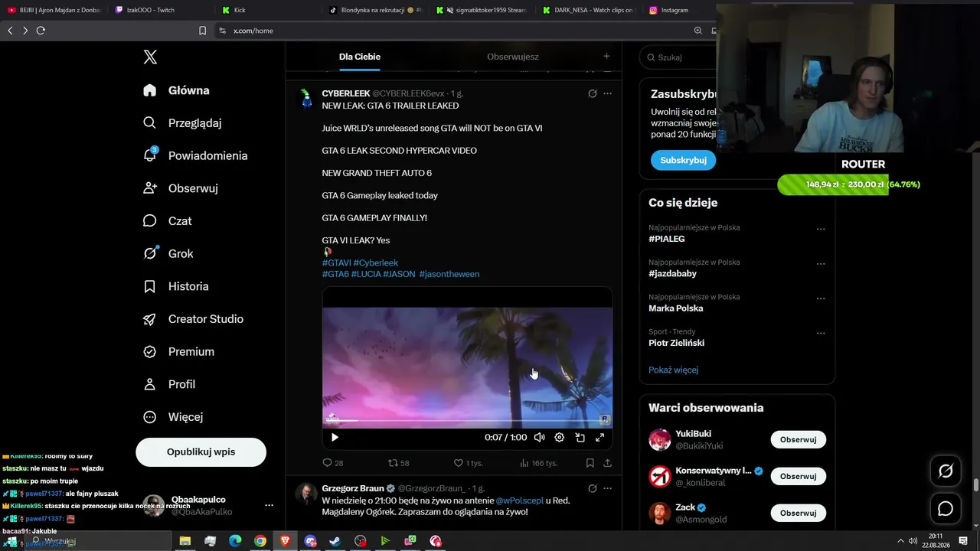Open the #jasontheween hashtag link

[x=449, y=274]
